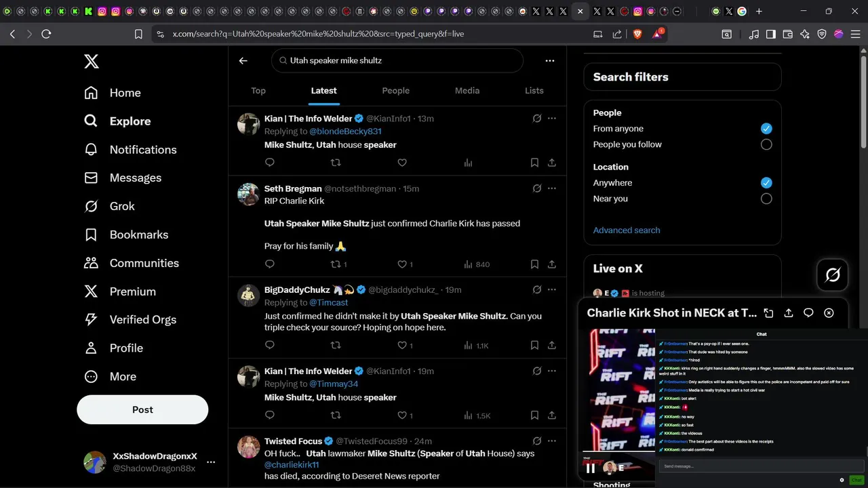Open Explore in left sidebar
This screenshot has height=488, width=868.
[117, 121]
